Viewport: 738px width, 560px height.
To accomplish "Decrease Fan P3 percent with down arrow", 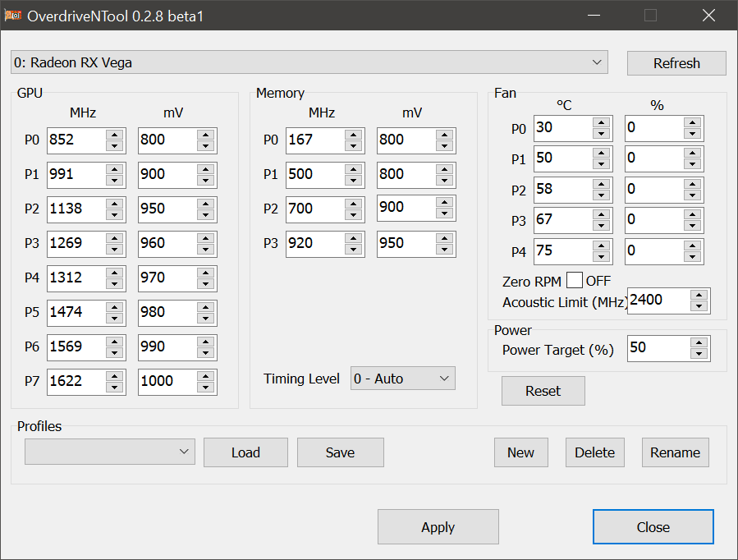I will coord(692,226).
